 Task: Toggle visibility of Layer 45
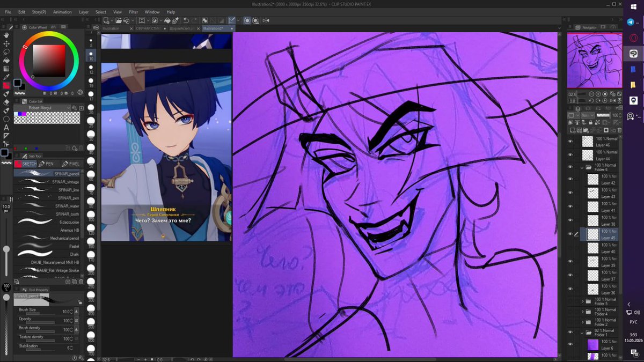tap(570, 234)
